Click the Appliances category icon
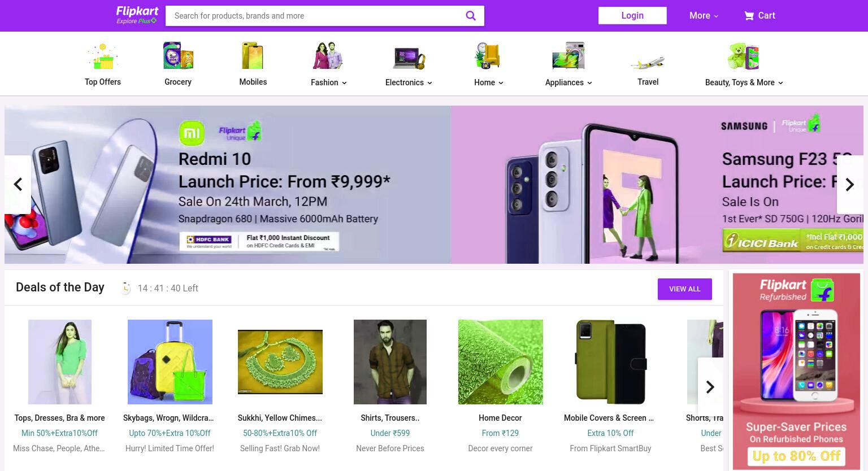 click(568, 56)
